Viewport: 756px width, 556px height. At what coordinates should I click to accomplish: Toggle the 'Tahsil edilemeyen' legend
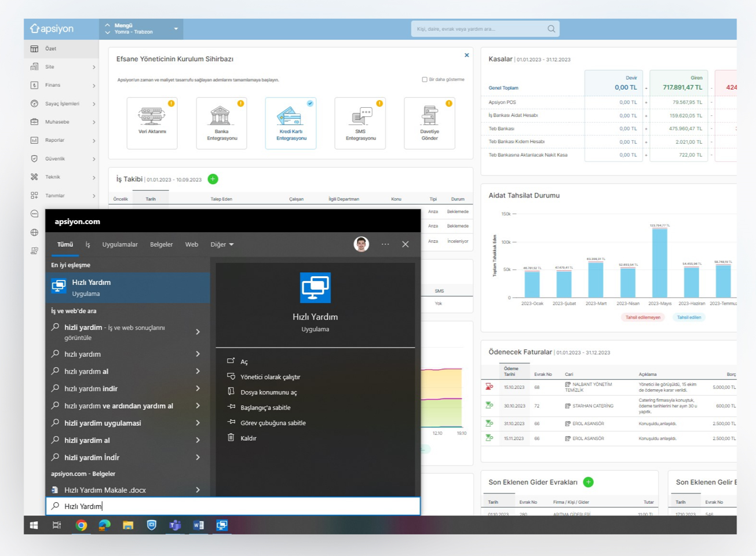643,317
